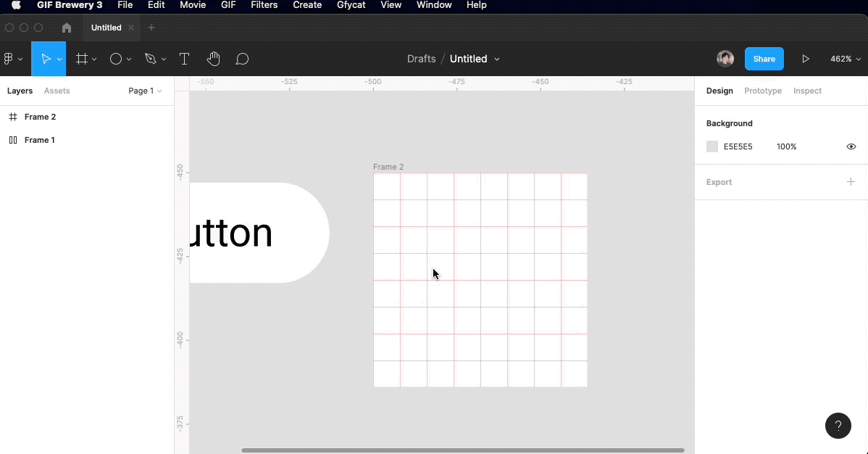Select the Comment tool

point(242,59)
